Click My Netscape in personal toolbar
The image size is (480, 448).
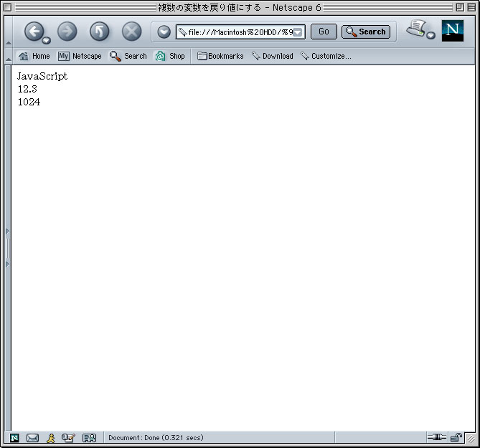coord(80,56)
